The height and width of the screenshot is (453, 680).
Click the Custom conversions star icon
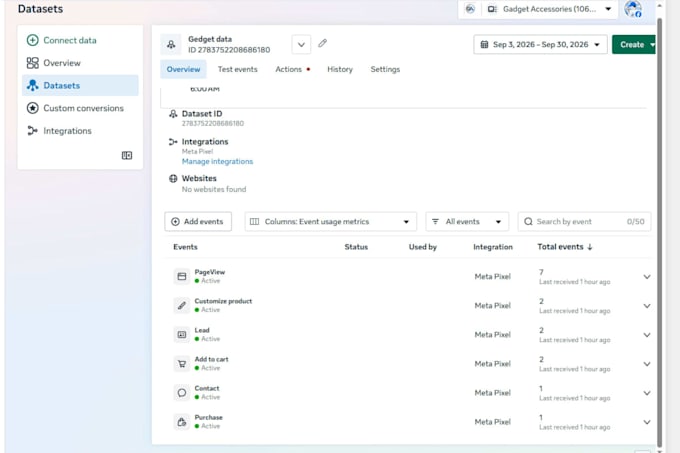click(33, 108)
